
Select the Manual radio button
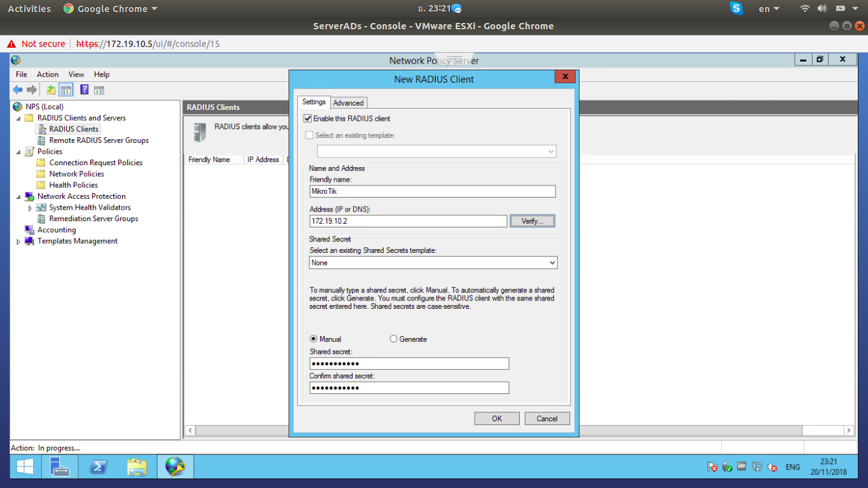[x=313, y=339]
